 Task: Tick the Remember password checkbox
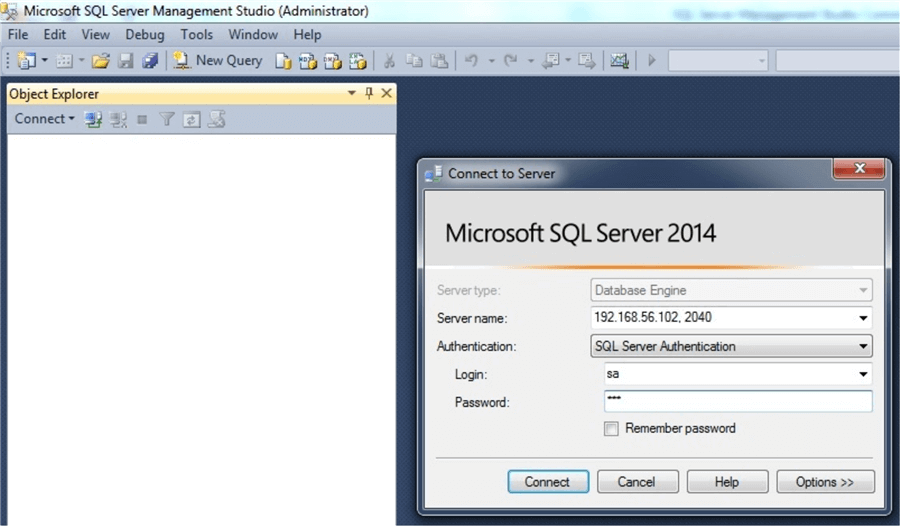coord(611,428)
